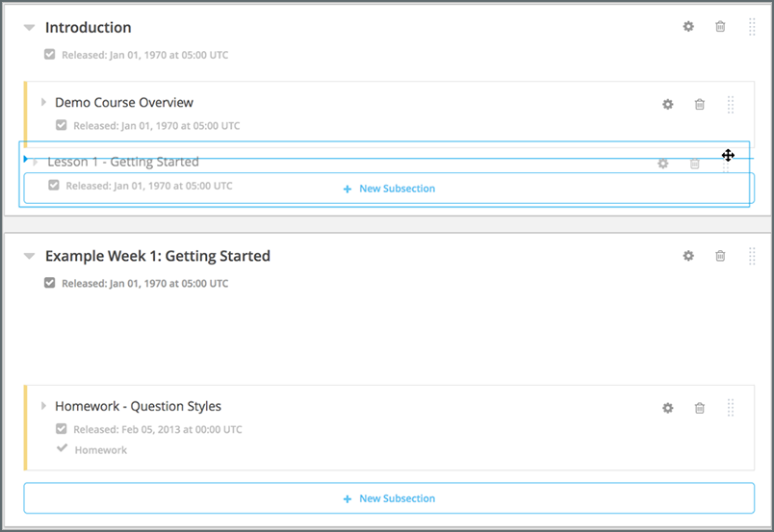
Task: Click release checkbox under Demo Course Overview
Action: [62, 125]
